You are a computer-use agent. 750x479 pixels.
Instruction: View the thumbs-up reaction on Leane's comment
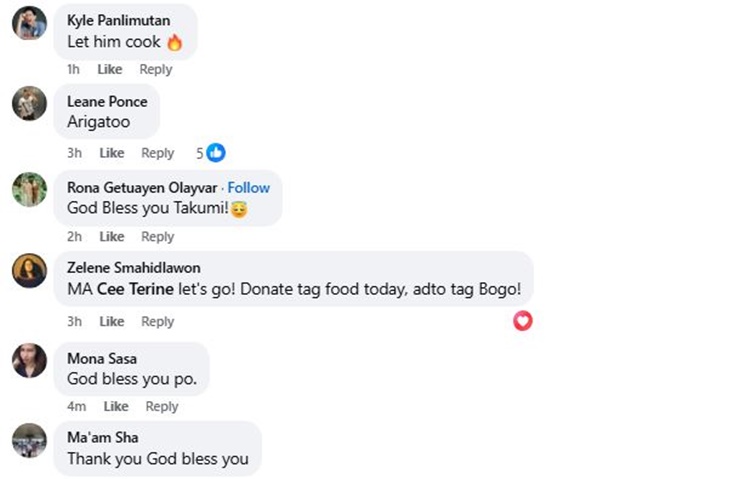[215, 153]
